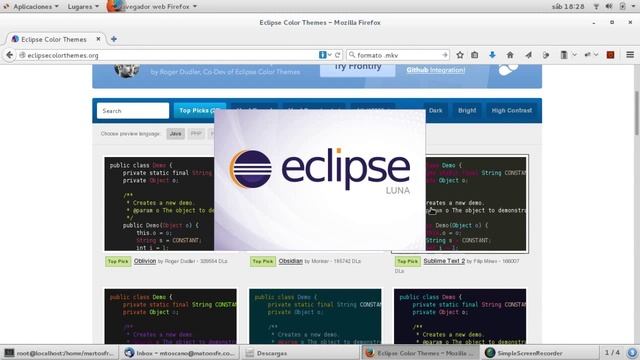Expand the dropdown beside the small tools icon
640x360 pixels.
pyautogui.click(x=596, y=55)
